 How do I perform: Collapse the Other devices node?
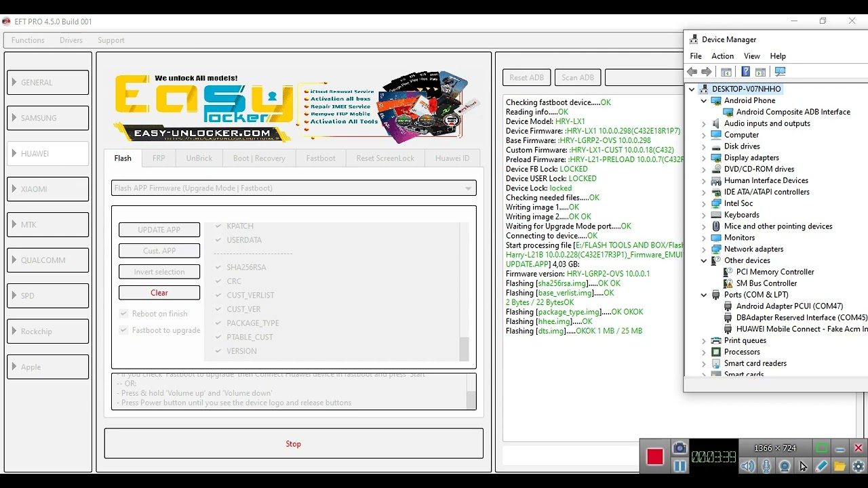704,260
